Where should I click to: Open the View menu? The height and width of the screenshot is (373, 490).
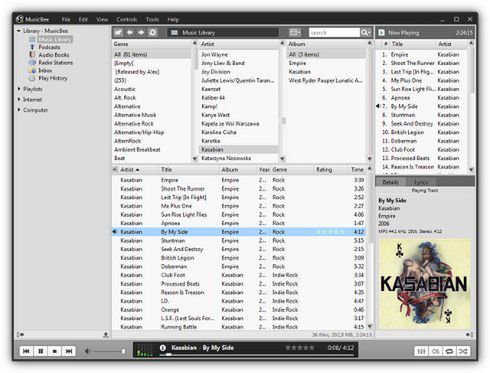point(102,20)
